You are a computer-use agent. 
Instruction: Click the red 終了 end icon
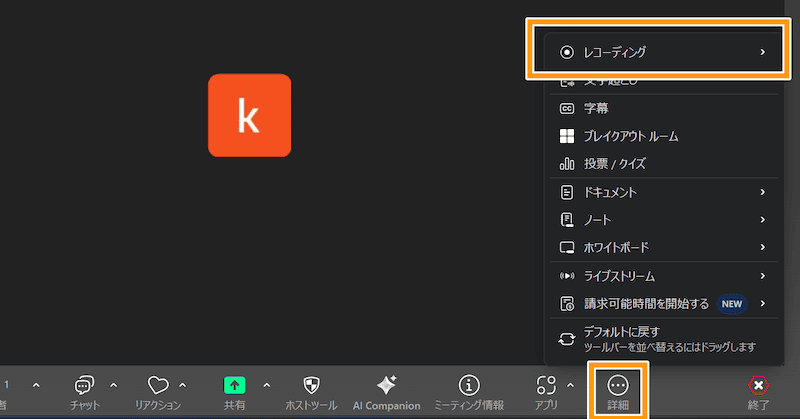(x=759, y=385)
